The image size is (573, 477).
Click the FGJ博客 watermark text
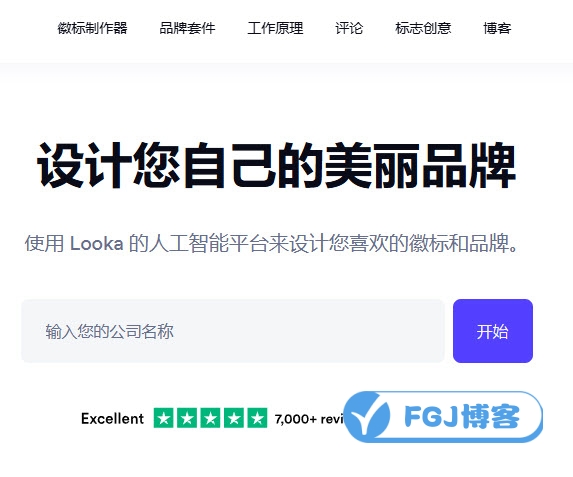tap(462, 416)
